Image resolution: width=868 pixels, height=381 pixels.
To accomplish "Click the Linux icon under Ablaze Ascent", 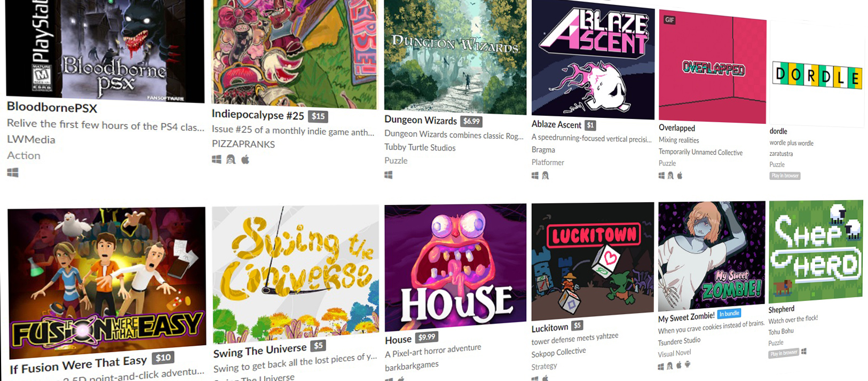I will 546,175.
